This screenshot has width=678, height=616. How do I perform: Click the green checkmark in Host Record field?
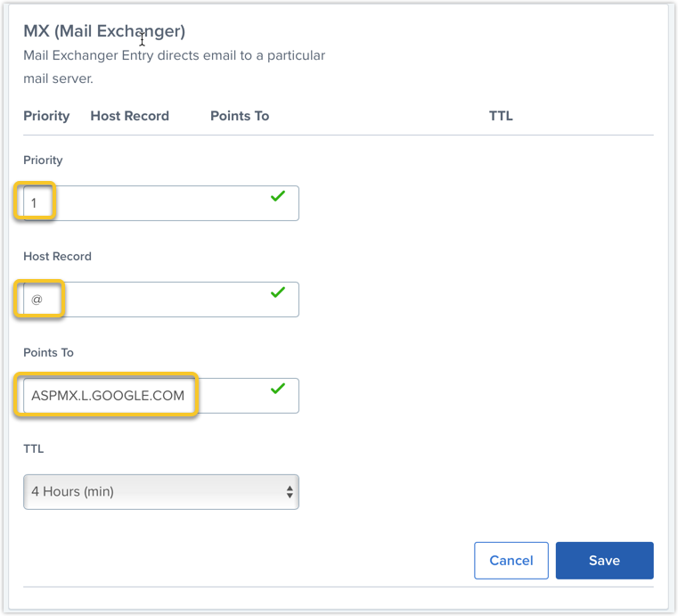(278, 292)
